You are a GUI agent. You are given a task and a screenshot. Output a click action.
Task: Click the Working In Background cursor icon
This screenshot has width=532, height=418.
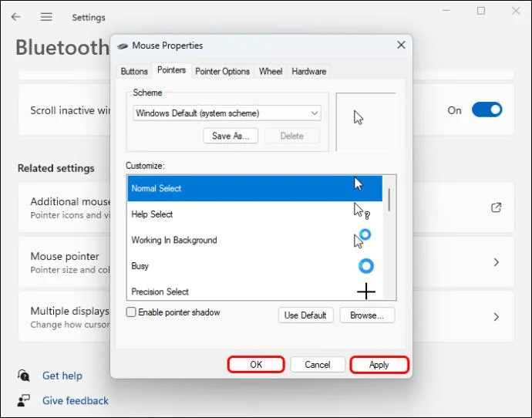[x=362, y=238]
